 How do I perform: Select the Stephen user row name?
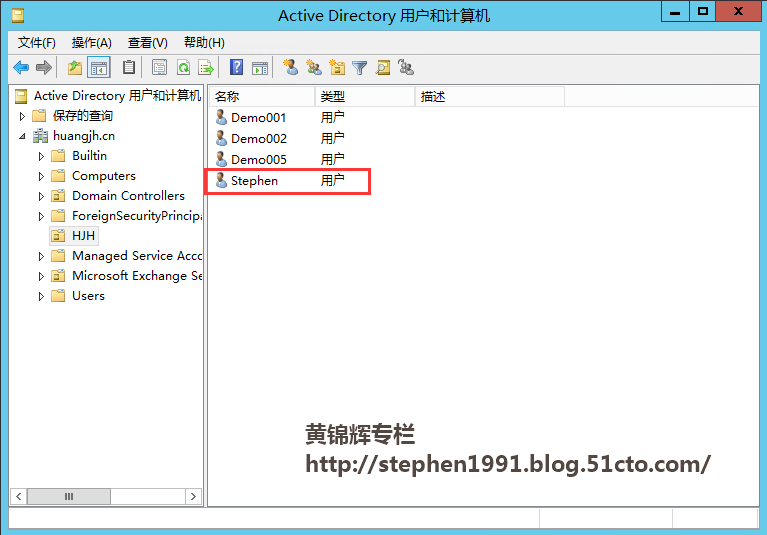(254, 180)
